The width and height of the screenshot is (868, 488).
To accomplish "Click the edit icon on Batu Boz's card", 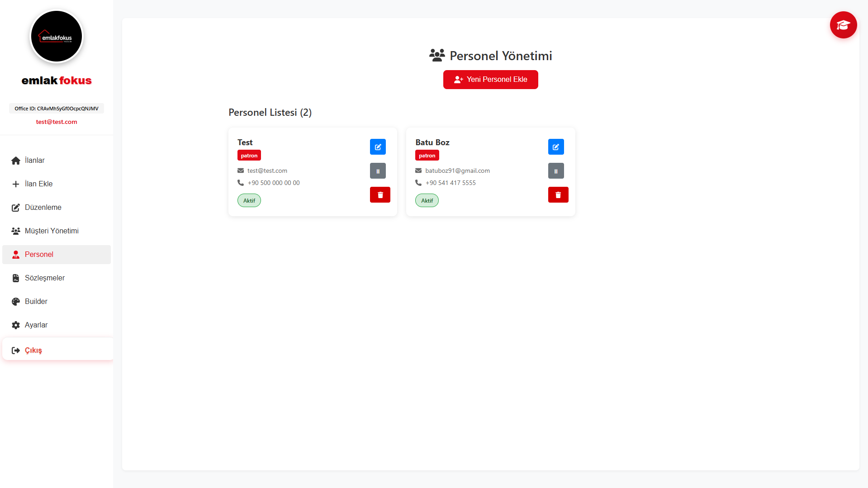I will [555, 147].
